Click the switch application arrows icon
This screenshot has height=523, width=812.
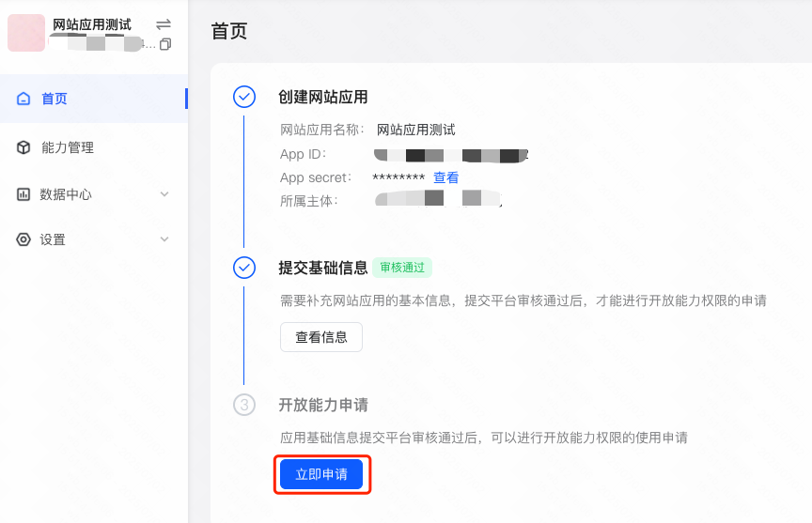pos(164,24)
